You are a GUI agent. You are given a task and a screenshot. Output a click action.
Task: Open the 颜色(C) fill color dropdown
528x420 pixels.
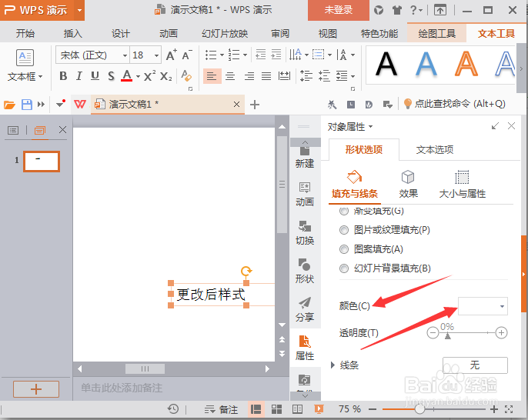[483, 306]
